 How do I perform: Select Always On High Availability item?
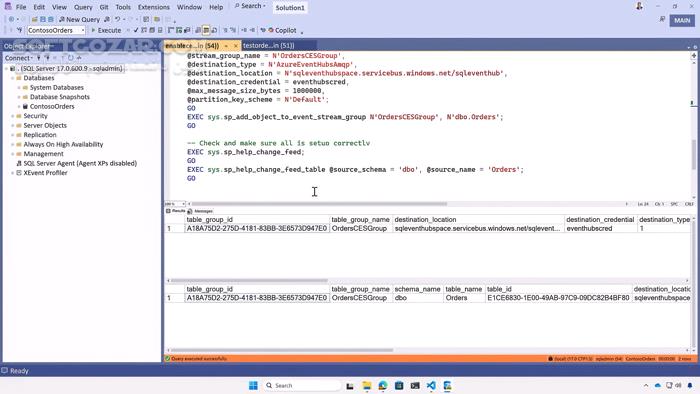(63, 144)
